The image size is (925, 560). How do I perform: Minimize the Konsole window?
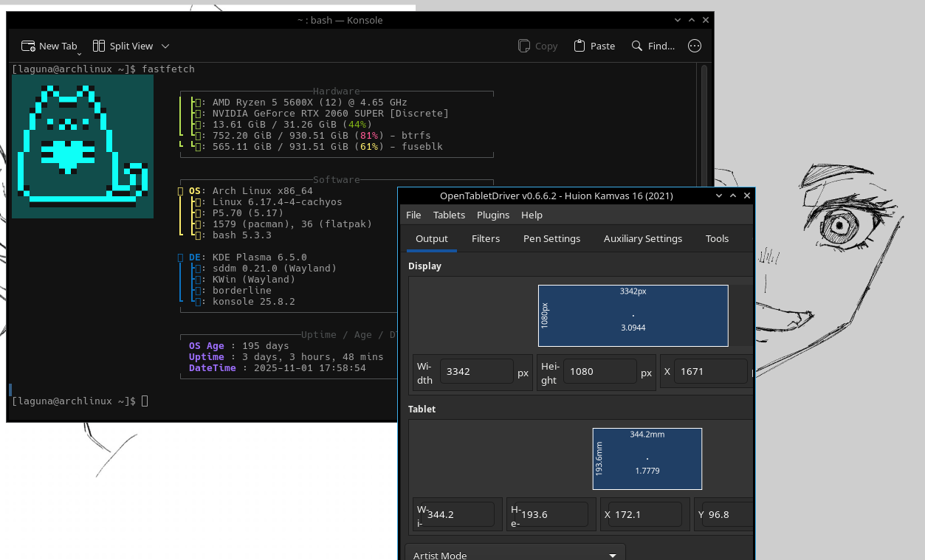tap(678, 20)
